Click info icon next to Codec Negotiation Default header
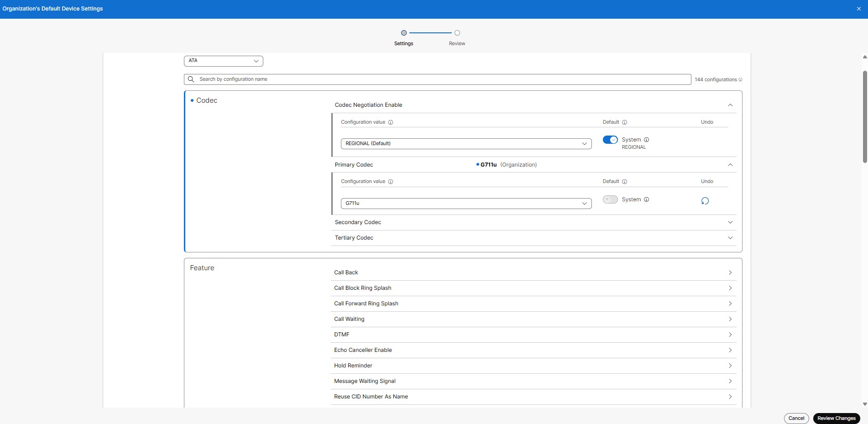 (x=625, y=122)
